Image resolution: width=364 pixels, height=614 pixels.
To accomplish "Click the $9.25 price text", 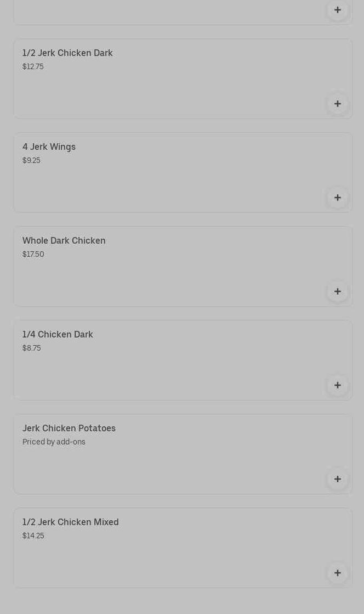I will click(x=31, y=161).
